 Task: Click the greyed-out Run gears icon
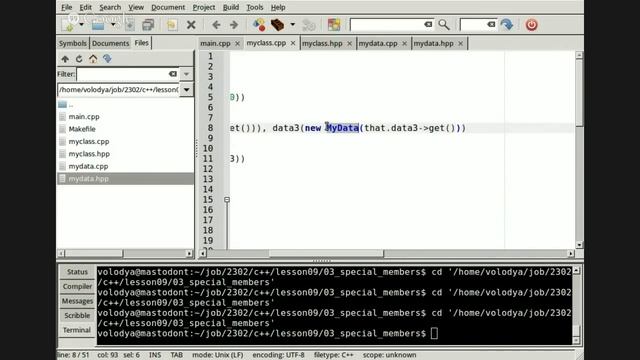309,25
